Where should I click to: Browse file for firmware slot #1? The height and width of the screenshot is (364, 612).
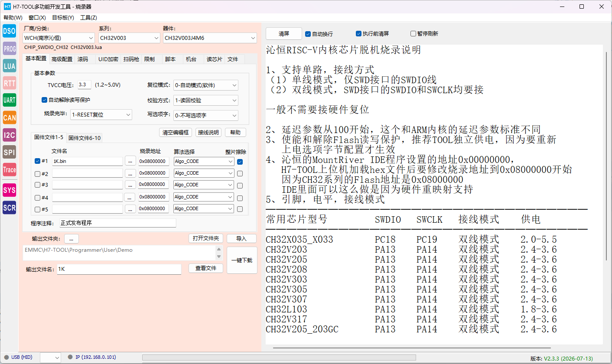click(x=130, y=161)
